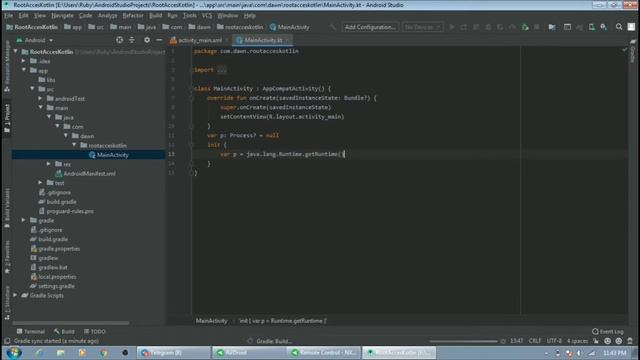Screen dimensions: 640x360
Task: Open the Navigate menu
Action: pos(62,16)
